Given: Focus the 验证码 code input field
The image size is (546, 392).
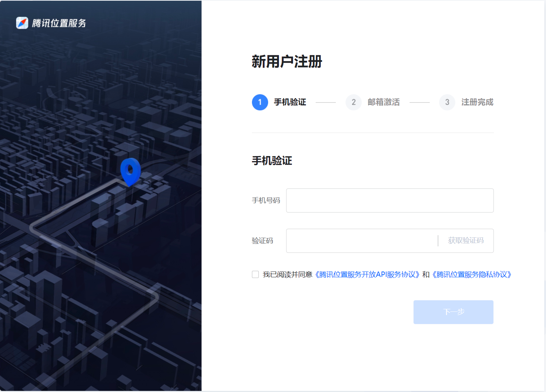Looking at the screenshot, I should point(361,241).
